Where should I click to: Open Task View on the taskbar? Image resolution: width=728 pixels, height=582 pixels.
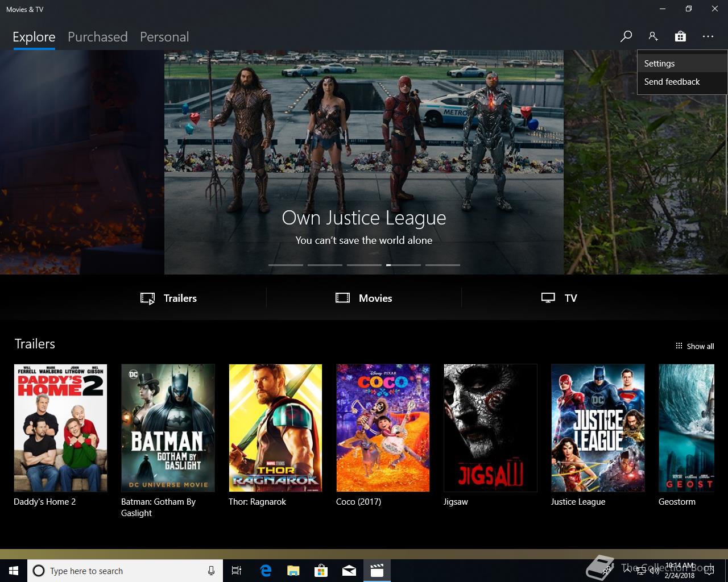click(237, 571)
